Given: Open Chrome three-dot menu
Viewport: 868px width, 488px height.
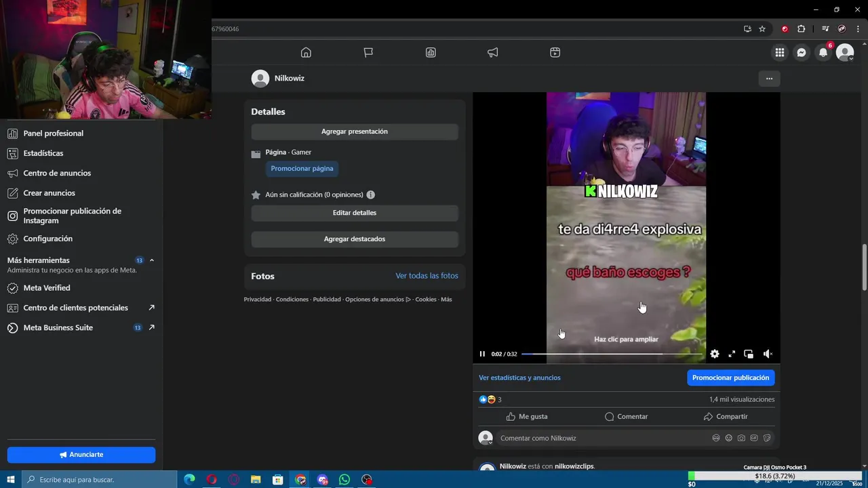Looking at the screenshot, I should (858, 29).
